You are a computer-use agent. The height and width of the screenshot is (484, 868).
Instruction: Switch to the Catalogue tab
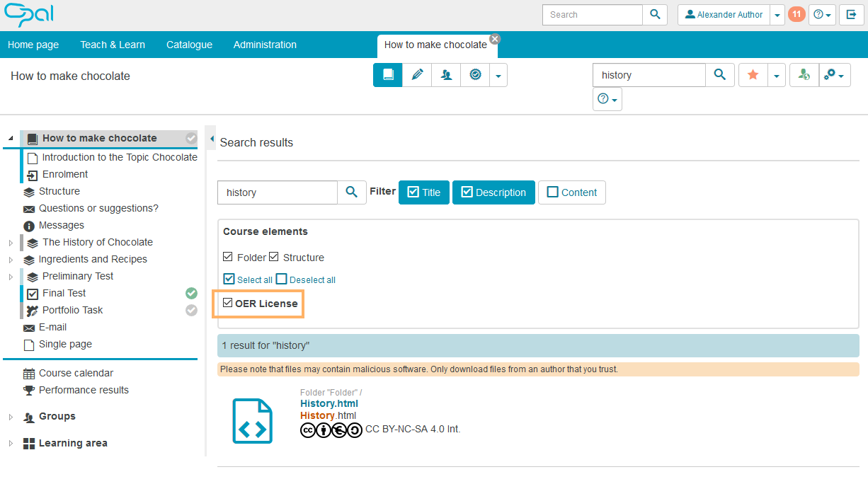click(189, 45)
